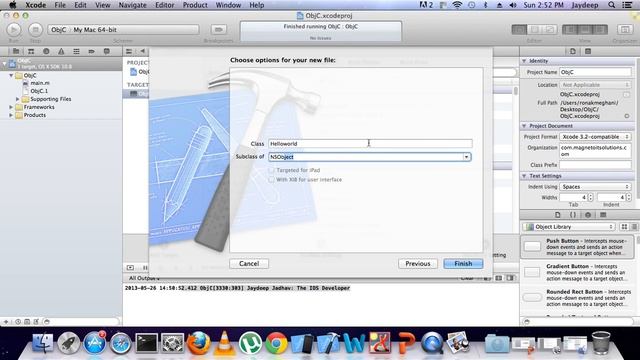Show the Symbol navigator
This screenshot has width=640, height=360.
click(x=31, y=51)
